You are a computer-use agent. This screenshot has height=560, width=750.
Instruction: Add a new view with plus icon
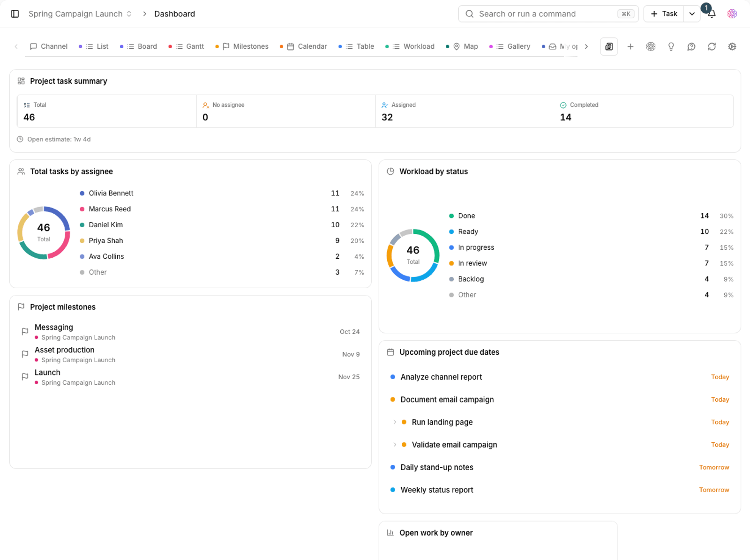pyautogui.click(x=630, y=46)
